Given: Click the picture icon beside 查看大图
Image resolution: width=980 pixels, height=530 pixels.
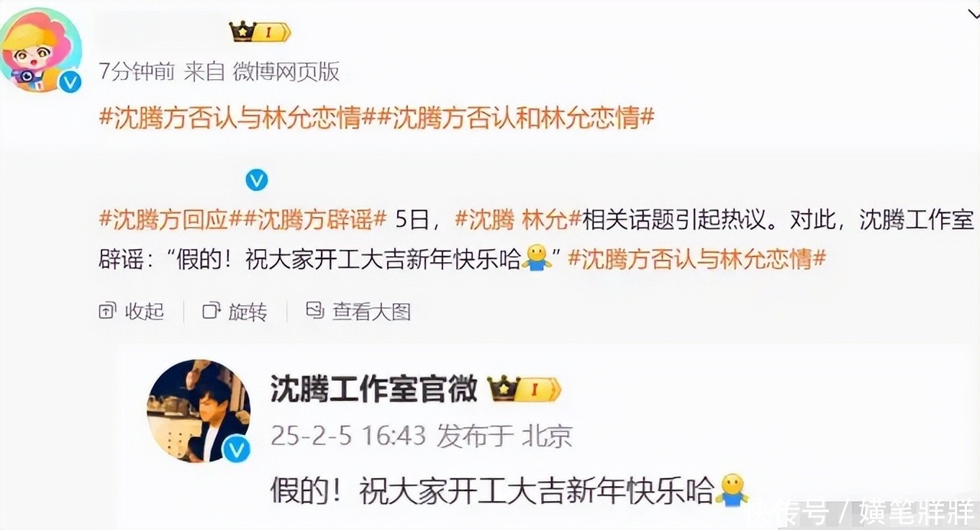Looking at the screenshot, I should point(314,311).
